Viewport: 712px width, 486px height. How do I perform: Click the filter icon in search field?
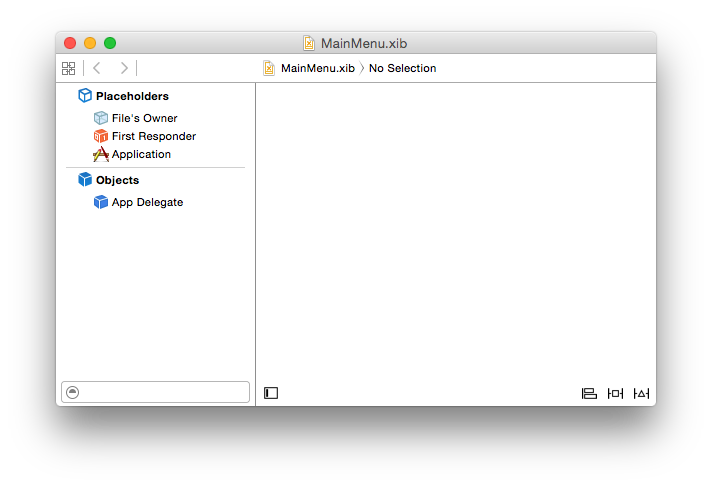coord(73,392)
